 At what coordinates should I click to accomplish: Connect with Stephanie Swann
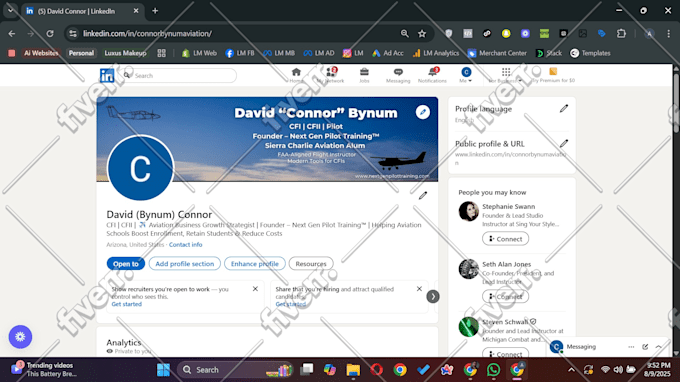(x=505, y=239)
